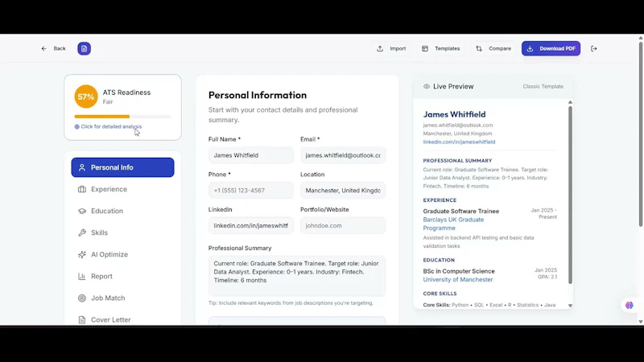Screen dimensions: 644x362
Task: Click the Classic Template label
Action: click(x=543, y=87)
